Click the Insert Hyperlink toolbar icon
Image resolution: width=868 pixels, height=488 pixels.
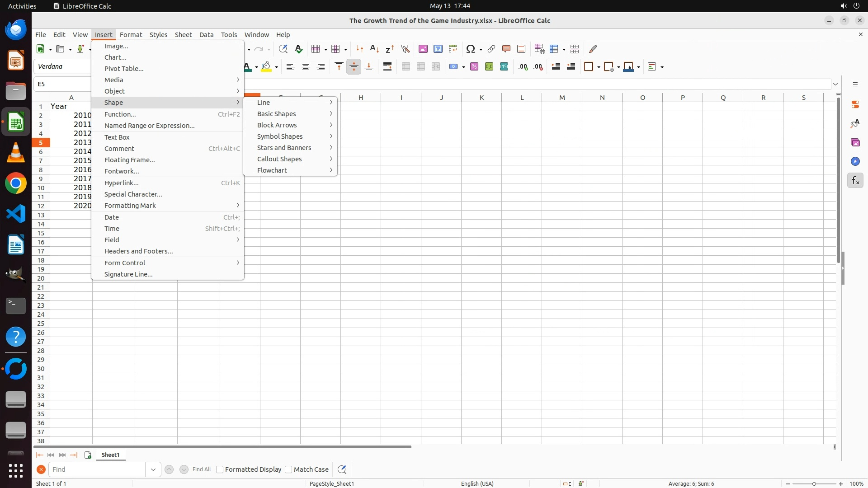click(491, 49)
